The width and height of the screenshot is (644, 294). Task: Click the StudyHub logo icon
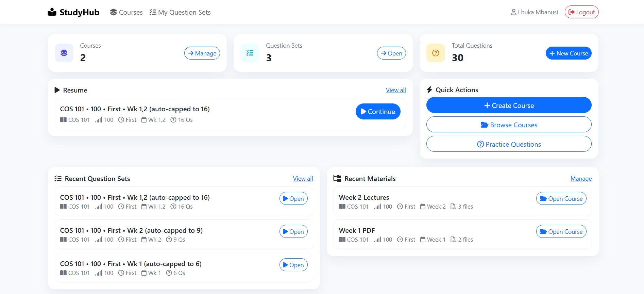[x=52, y=12]
